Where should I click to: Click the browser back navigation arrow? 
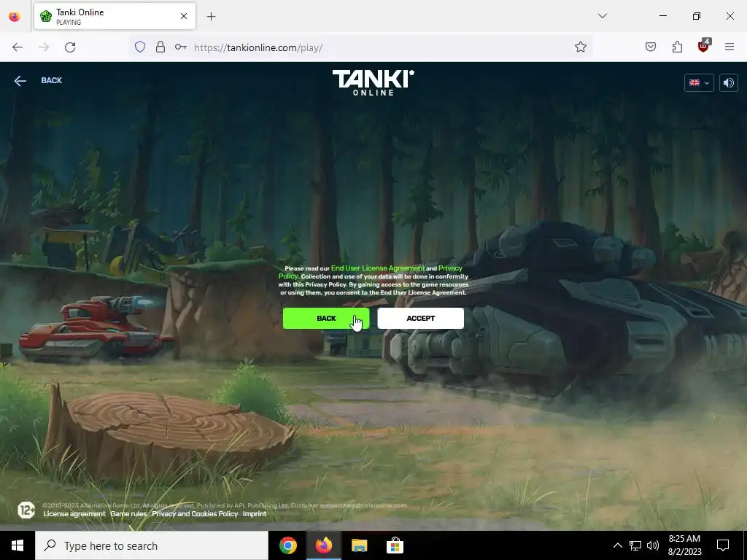click(18, 47)
